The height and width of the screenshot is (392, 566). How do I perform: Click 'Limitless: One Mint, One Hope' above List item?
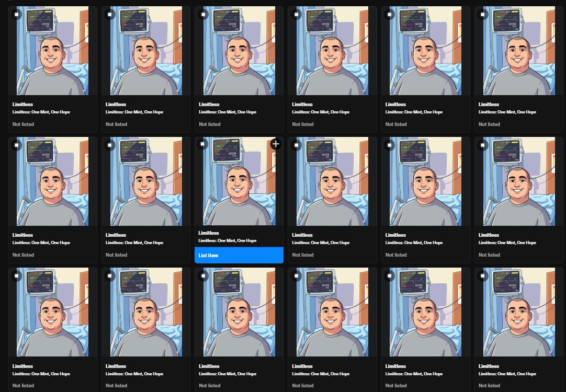point(228,240)
